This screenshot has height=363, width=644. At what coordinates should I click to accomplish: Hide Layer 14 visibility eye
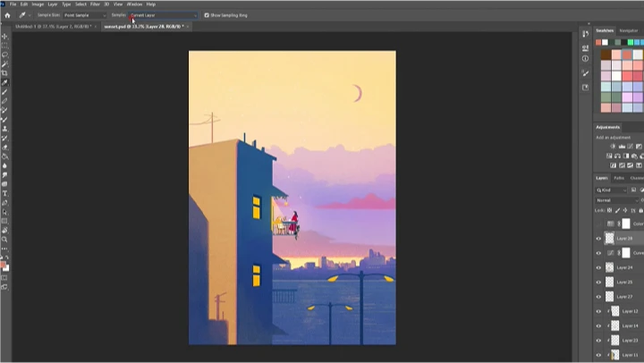(598, 326)
